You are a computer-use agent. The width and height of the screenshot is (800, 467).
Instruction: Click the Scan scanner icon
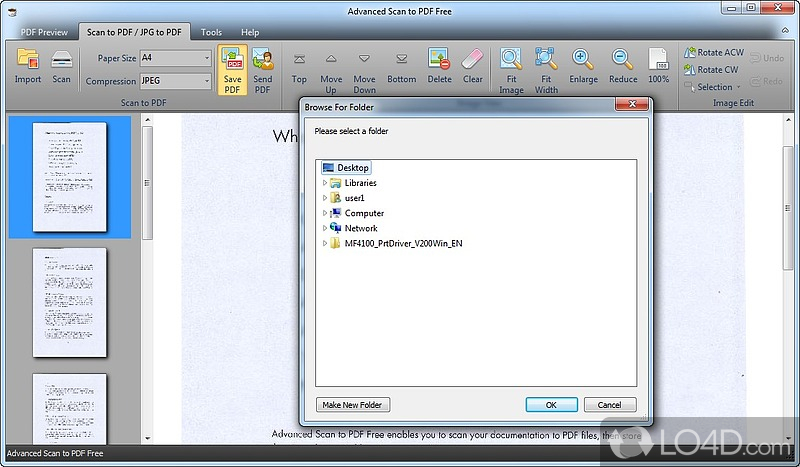[61, 59]
